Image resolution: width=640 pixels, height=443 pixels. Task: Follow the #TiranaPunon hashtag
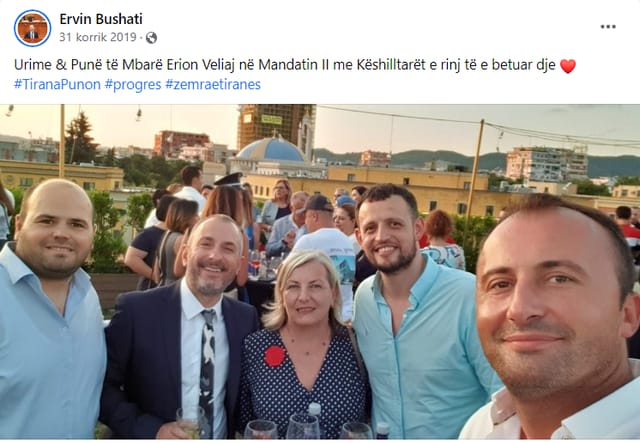(57, 85)
